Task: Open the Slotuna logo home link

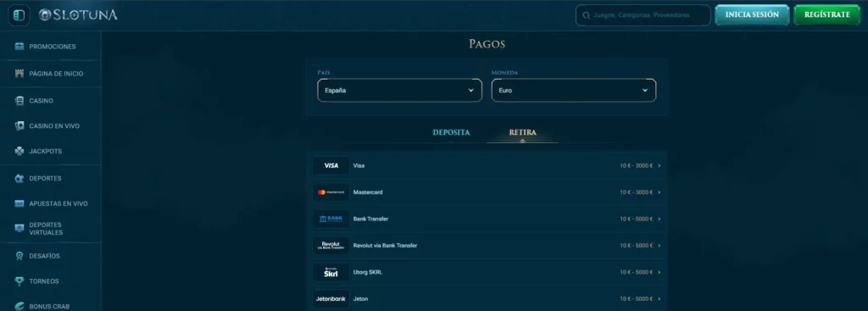Action: click(x=78, y=15)
